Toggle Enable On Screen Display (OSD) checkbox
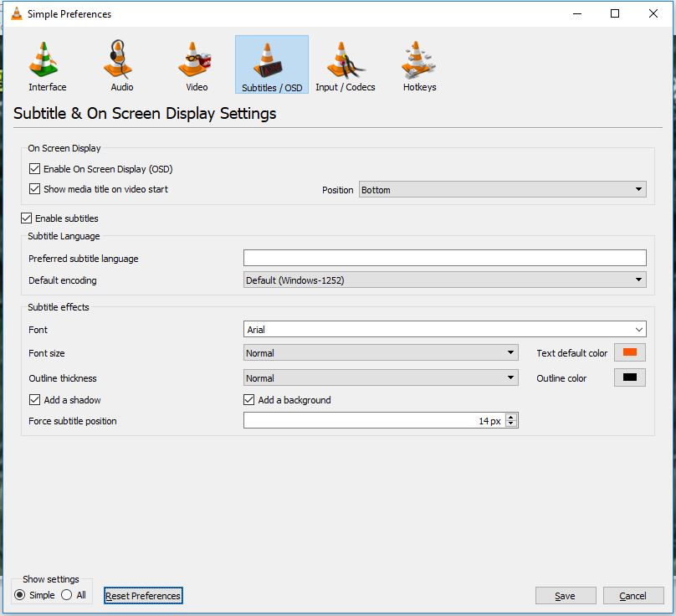Viewport: 676px width, 616px height. [x=34, y=169]
